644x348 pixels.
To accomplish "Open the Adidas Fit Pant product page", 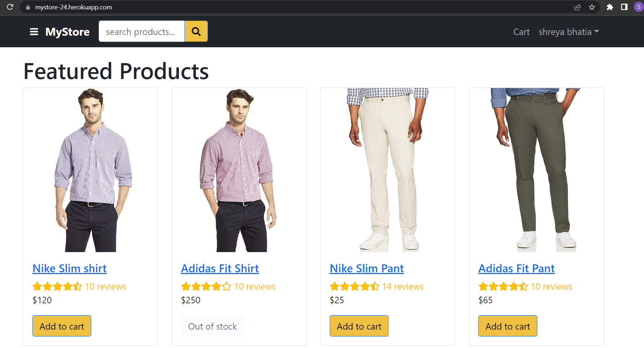I will [x=516, y=268].
